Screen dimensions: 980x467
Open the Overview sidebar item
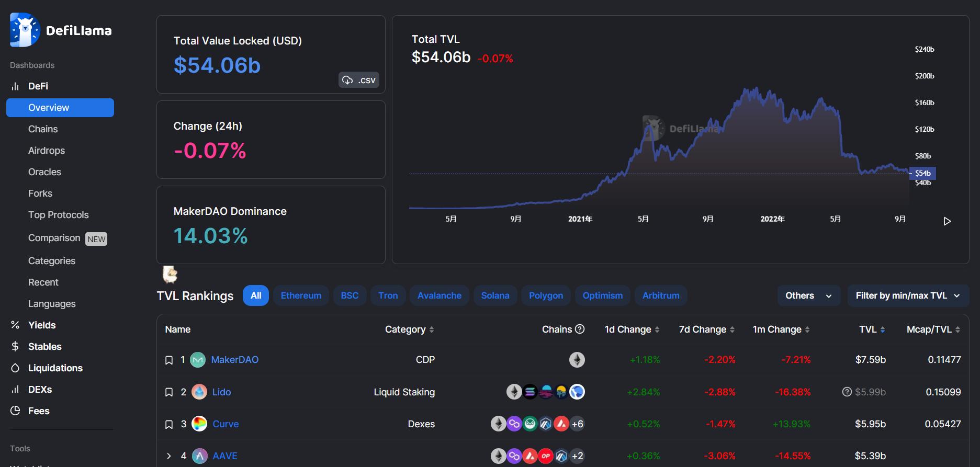(x=60, y=108)
